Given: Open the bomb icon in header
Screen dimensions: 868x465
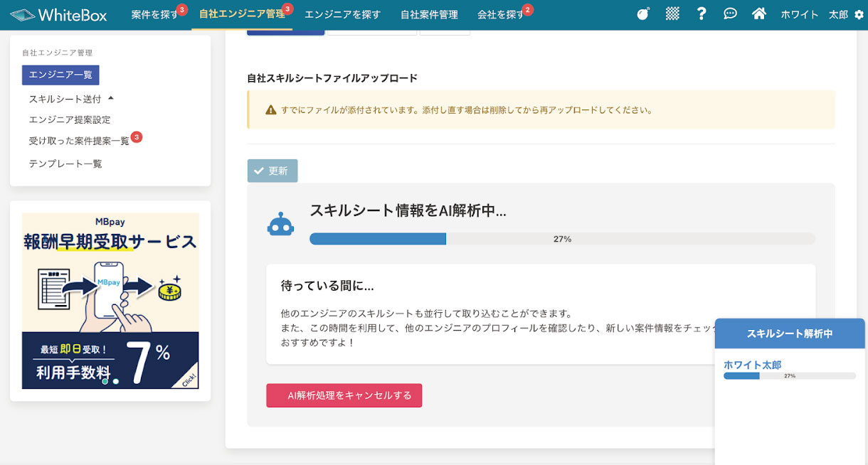Looking at the screenshot, I should [643, 14].
